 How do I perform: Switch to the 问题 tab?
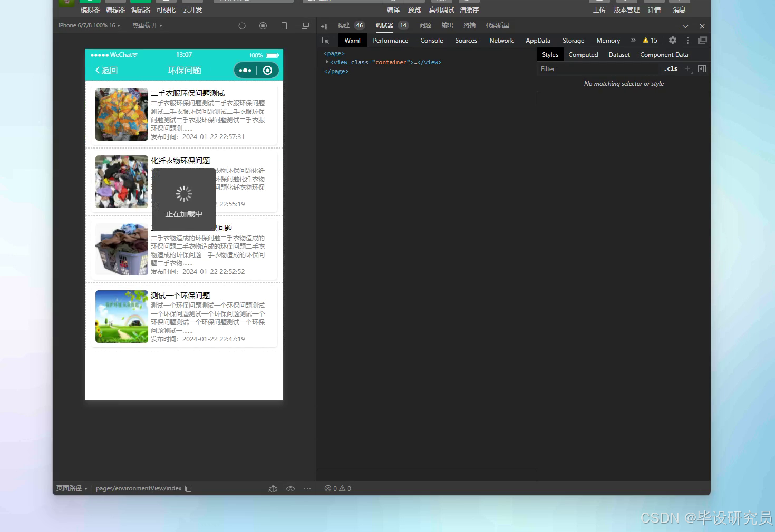[x=425, y=25]
